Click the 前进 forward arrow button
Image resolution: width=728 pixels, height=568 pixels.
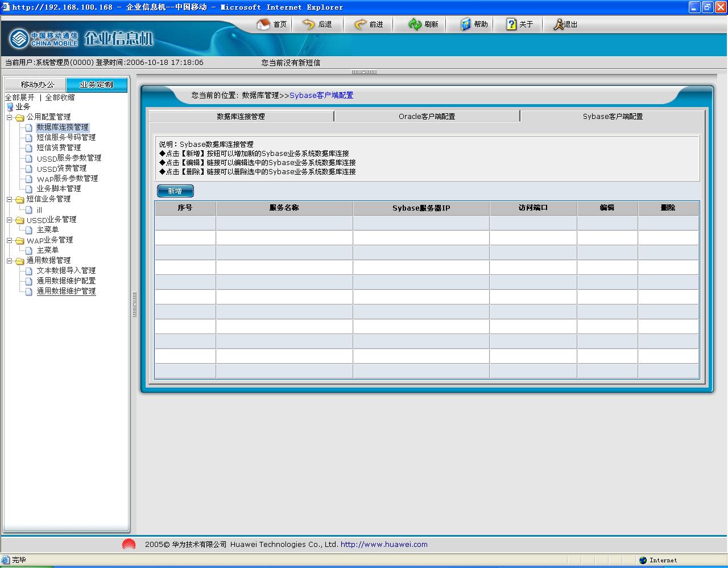pyautogui.click(x=369, y=24)
